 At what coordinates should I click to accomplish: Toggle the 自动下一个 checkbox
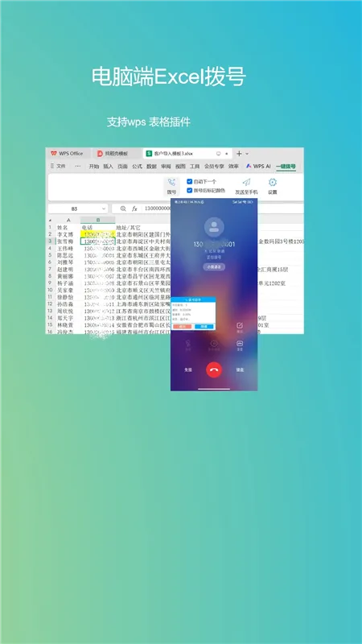190,181
